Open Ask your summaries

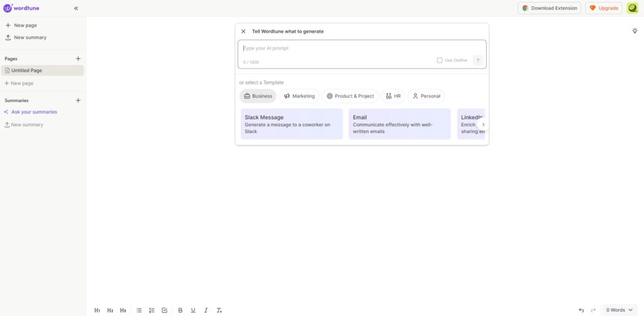click(x=30, y=112)
